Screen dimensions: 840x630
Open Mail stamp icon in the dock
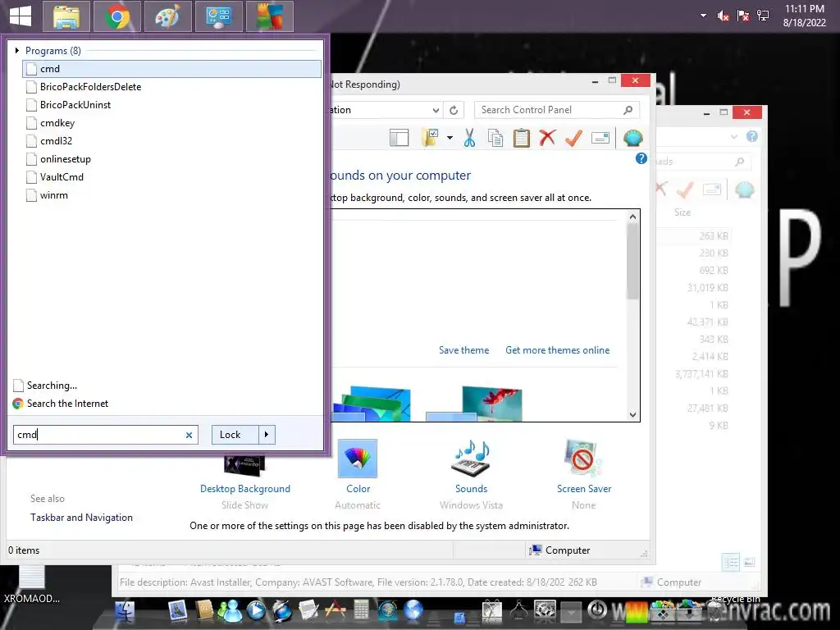click(x=177, y=610)
